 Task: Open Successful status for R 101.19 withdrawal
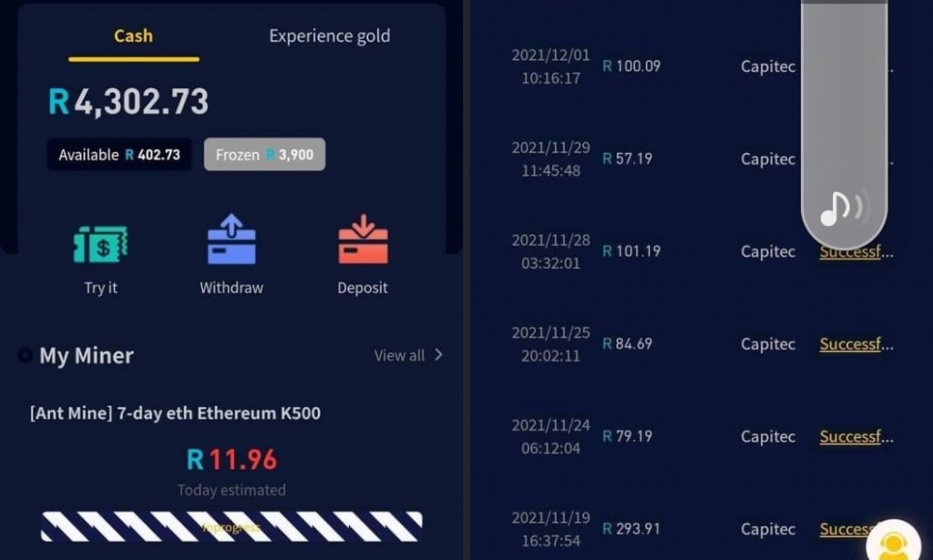point(856,251)
